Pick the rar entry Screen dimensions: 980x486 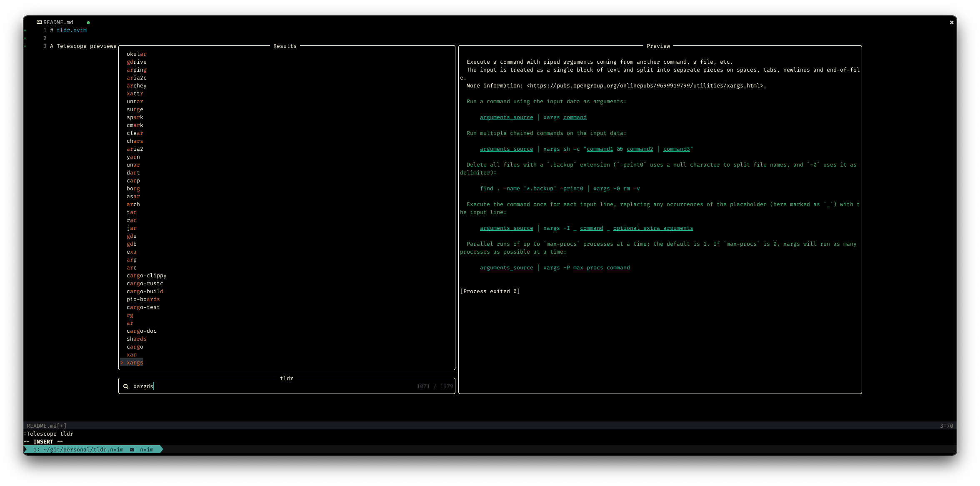(x=132, y=220)
